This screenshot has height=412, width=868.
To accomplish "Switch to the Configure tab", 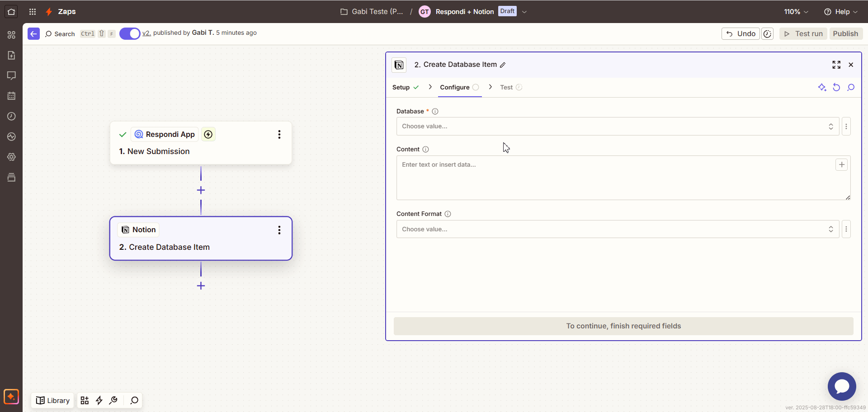I will [x=460, y=87].
